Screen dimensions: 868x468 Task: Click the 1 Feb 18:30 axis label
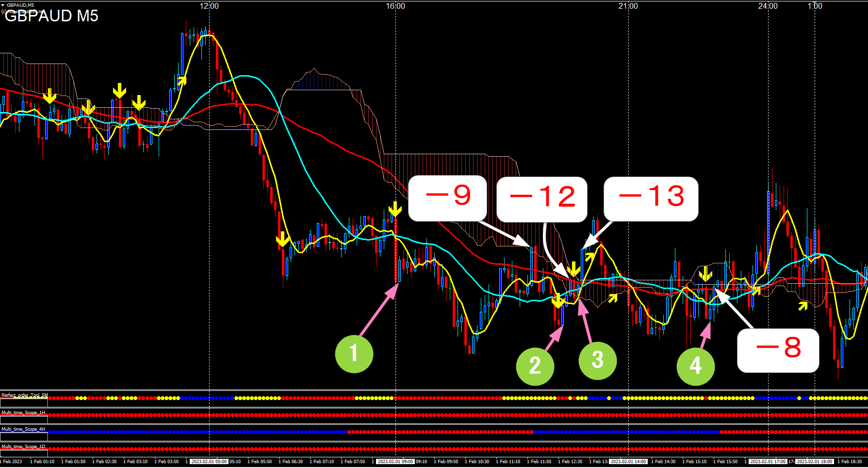850,462
